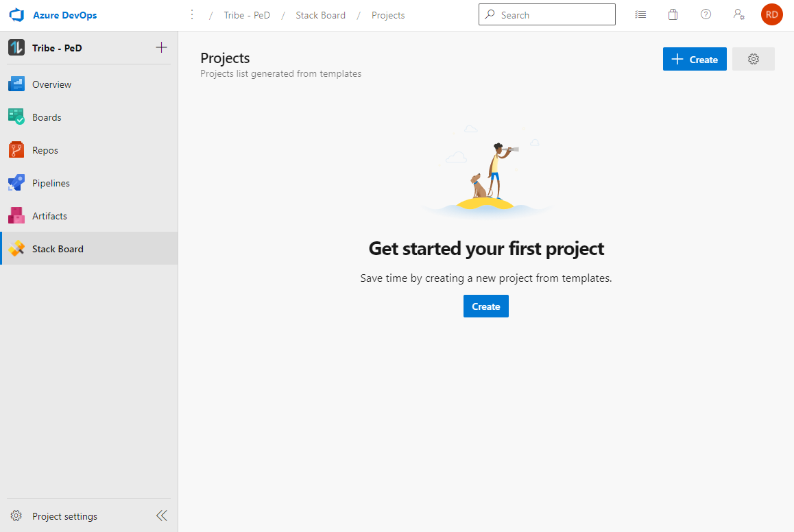Click the Project settings gear icon
Image resolution: width=794 pixels, height=532 pixels.
[16, 516]
